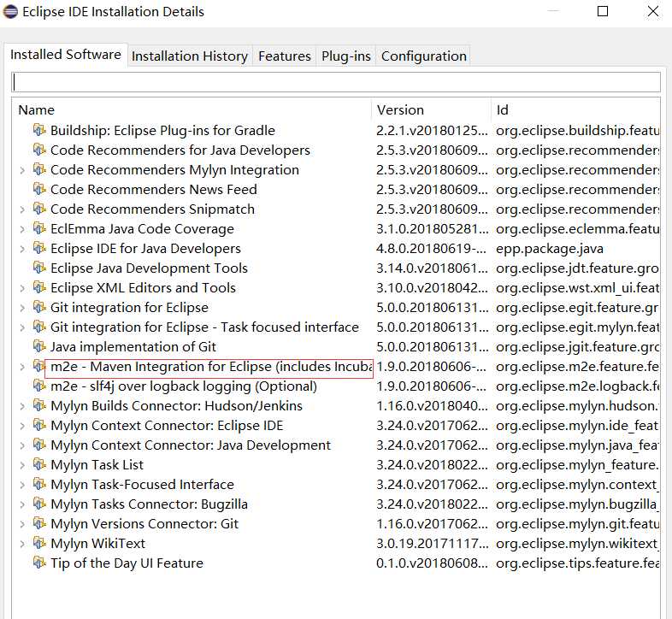Switch to the Plug-ins tab

click(346, 56)
